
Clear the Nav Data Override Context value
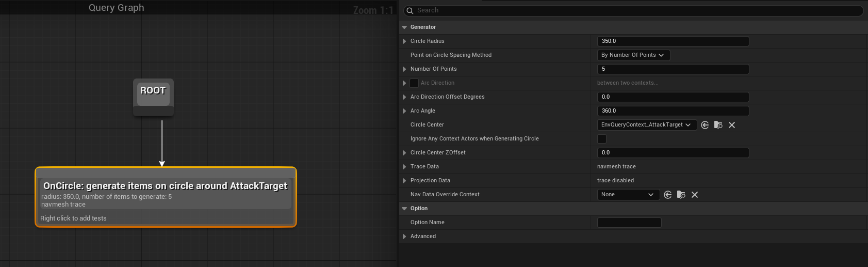click(x=695, y=195)
